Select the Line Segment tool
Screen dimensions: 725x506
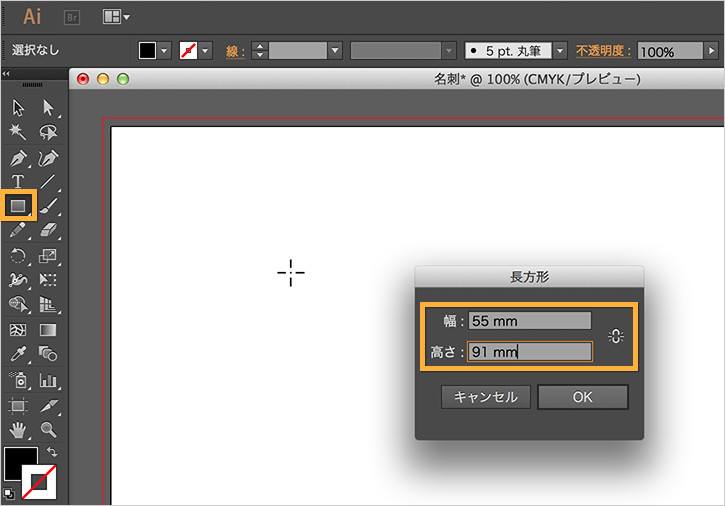[48, 181]
